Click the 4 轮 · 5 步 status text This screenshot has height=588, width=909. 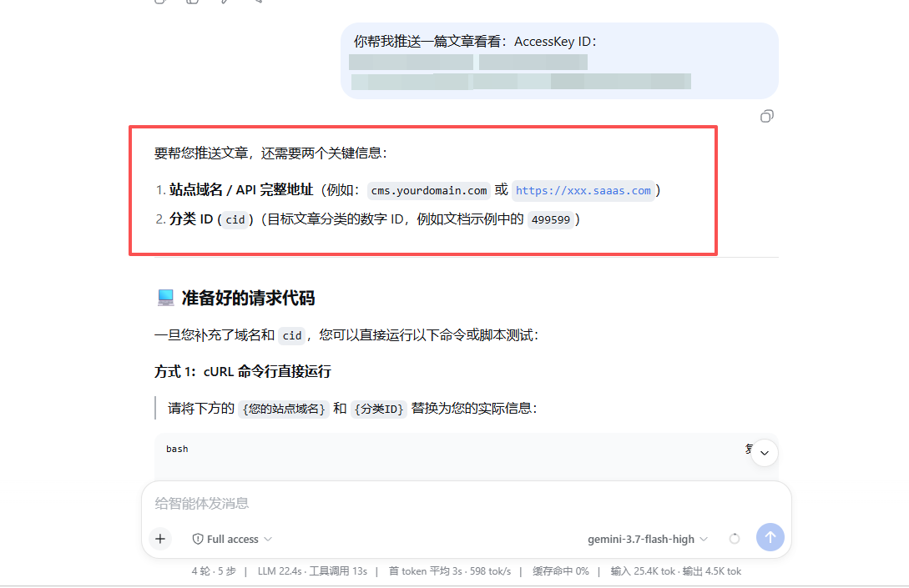click(214, 571)
